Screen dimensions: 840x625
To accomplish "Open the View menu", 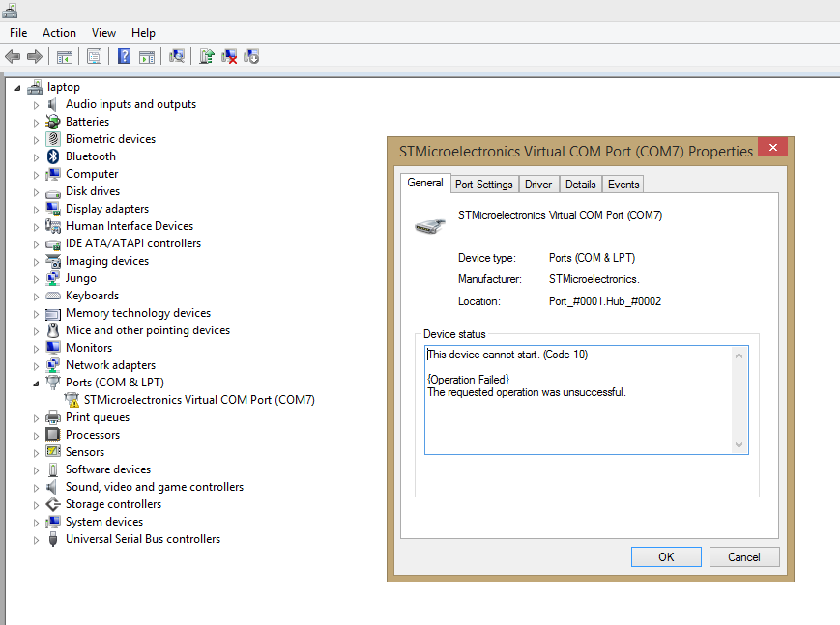I will (x=103, y=33).
